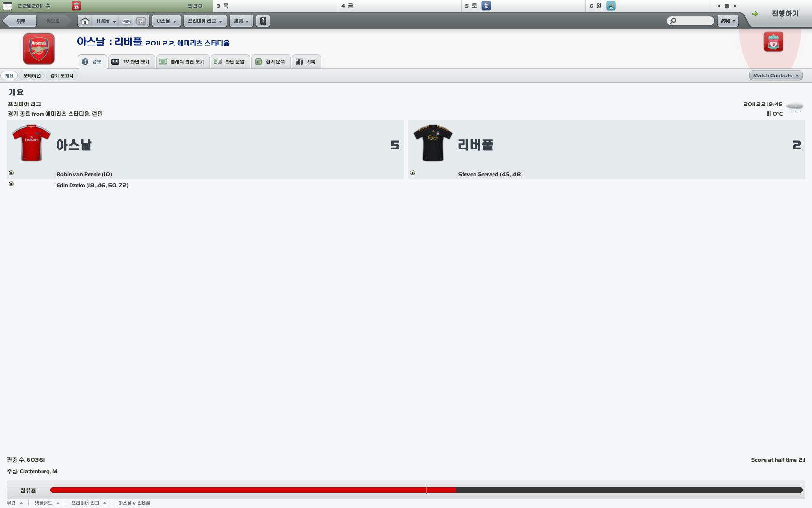812x508 pixels.
Task: Switch to the TV 화면 보기 tab
Action: (131, 61)
